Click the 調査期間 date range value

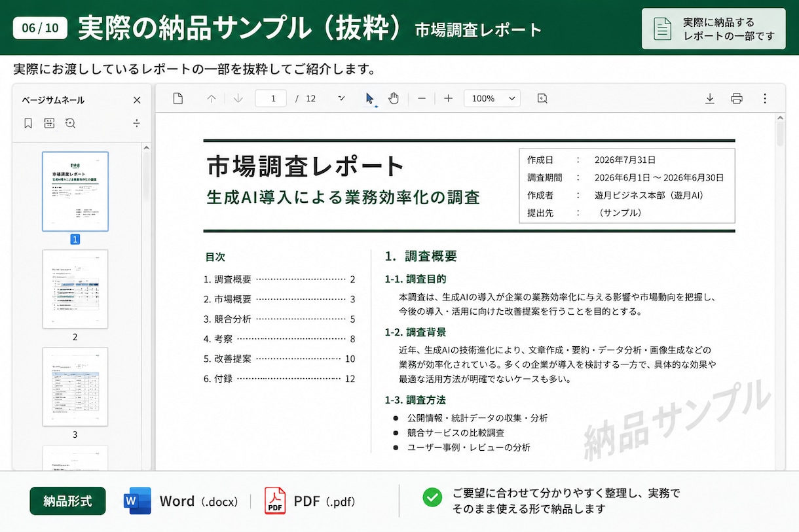click(659, 177)
